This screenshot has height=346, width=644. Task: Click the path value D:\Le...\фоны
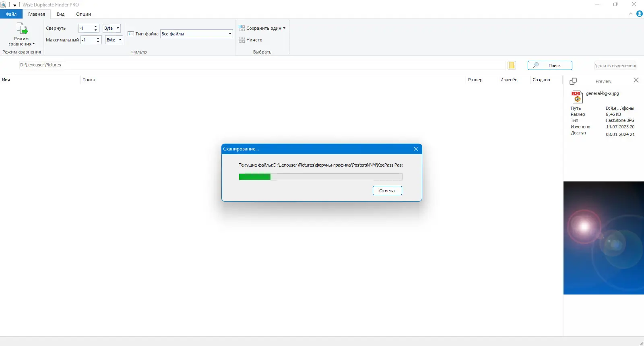point(620,108)
